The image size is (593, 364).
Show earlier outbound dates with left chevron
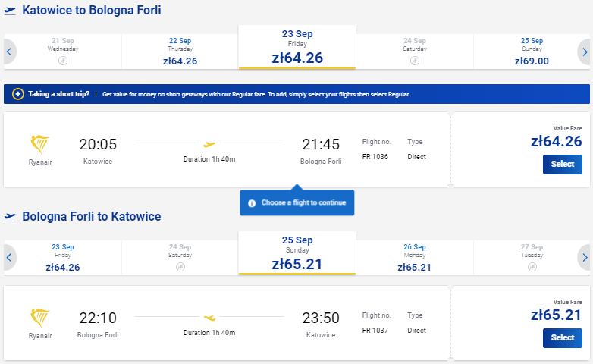point(9,52)
